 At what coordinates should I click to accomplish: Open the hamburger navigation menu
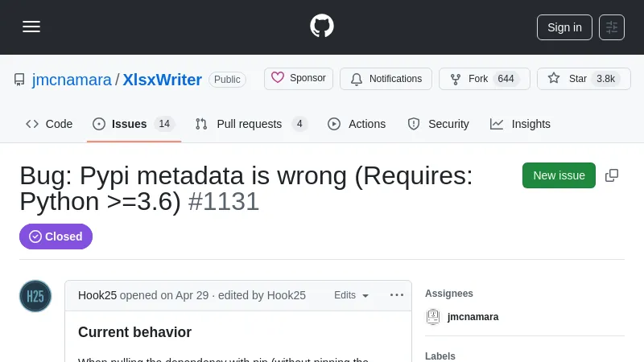point(31,27)
